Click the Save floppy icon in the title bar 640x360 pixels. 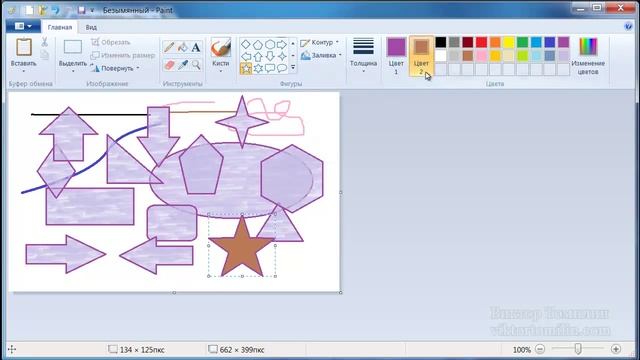82,10
